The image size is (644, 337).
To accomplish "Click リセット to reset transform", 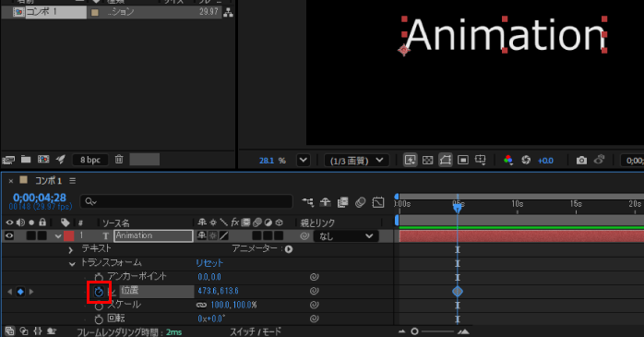I will (x=209, y=263).
